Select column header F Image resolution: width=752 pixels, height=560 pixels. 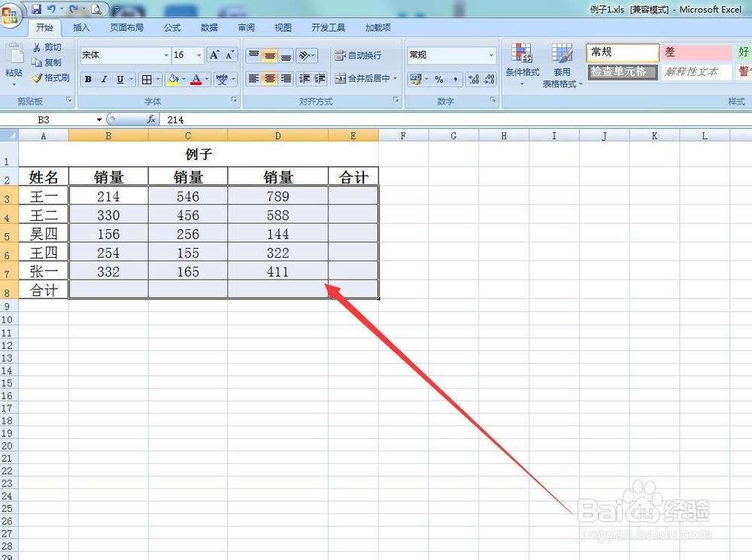(x=403, y=136)
